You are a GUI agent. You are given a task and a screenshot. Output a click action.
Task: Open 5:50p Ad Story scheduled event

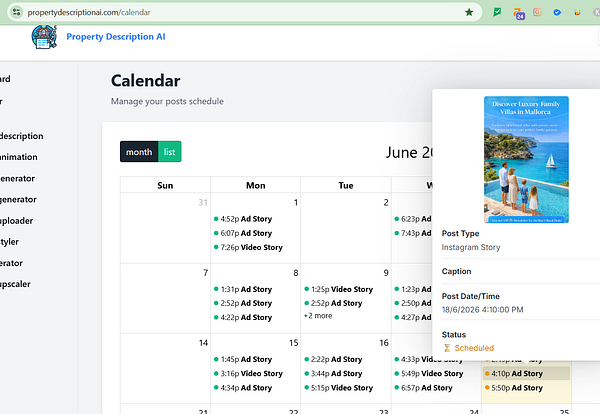[x=526, y=388]
